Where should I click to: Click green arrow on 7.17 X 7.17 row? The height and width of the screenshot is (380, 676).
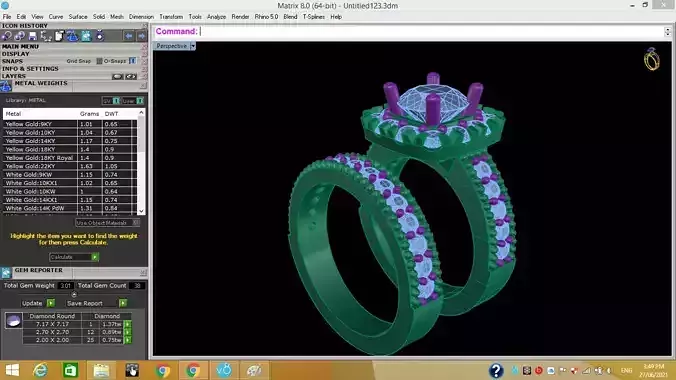tap(128, 324)
